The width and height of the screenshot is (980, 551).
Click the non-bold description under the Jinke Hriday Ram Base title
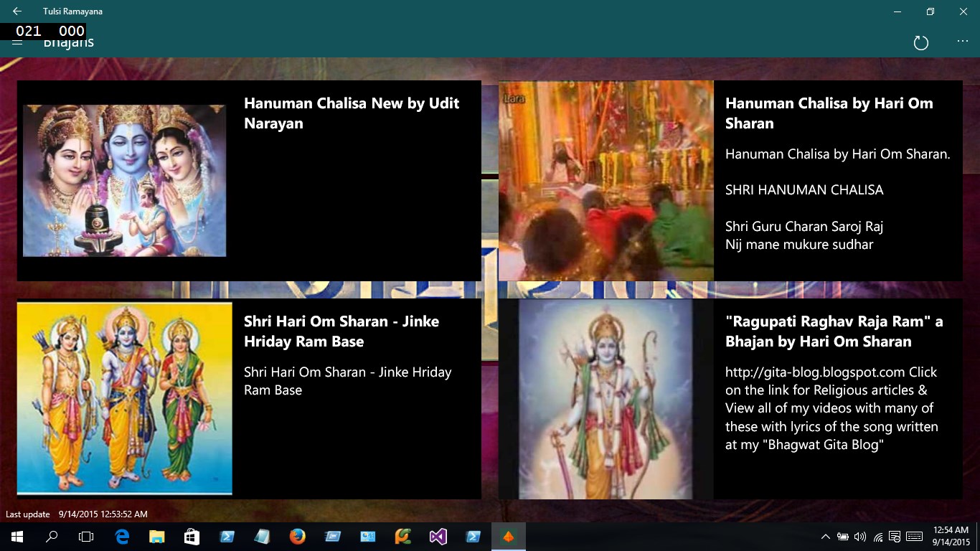coord(348,381)
